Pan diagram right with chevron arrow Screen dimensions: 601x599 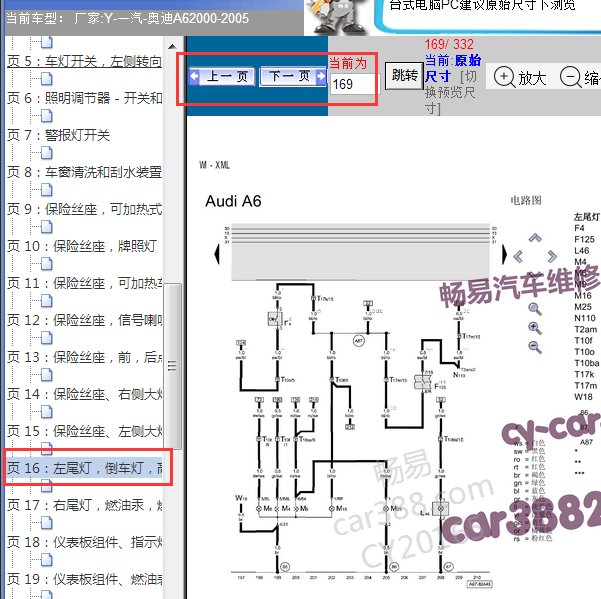552,256
